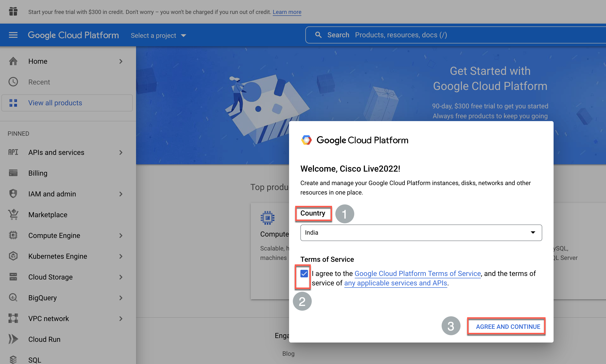The image size is (606, 364).
Task: Click the Cloud Run icon
Action: [13, 339]
